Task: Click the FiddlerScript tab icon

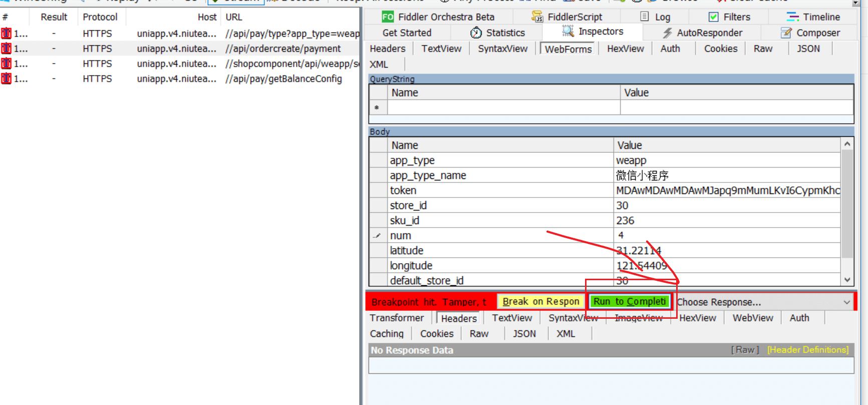Action: coord(537,17)
